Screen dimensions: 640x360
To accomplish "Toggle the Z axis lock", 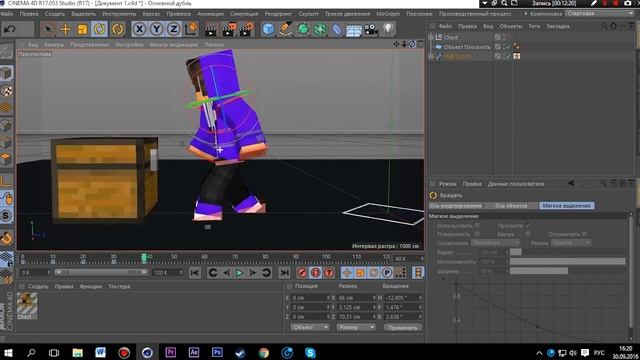I will 173,29.
